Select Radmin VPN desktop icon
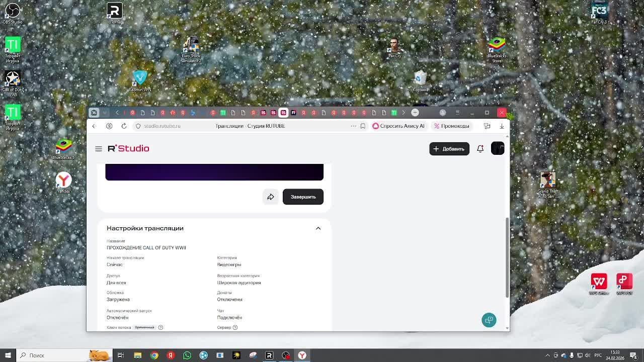Screen dimensions: 644x362 click(x=140, y=80)
